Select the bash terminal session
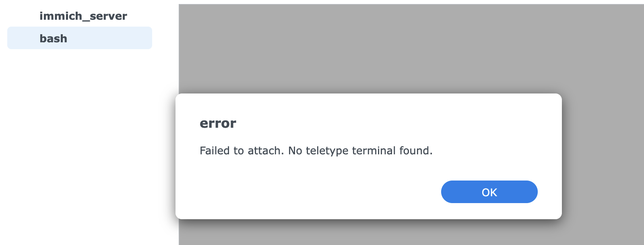This screenshot has width=644, height=245. 79,38
